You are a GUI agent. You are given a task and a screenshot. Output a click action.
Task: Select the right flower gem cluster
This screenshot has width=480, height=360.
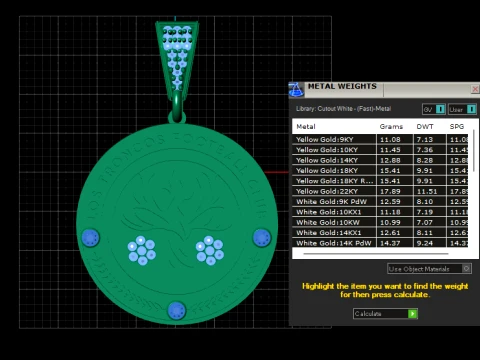click(x=210, y=250)
